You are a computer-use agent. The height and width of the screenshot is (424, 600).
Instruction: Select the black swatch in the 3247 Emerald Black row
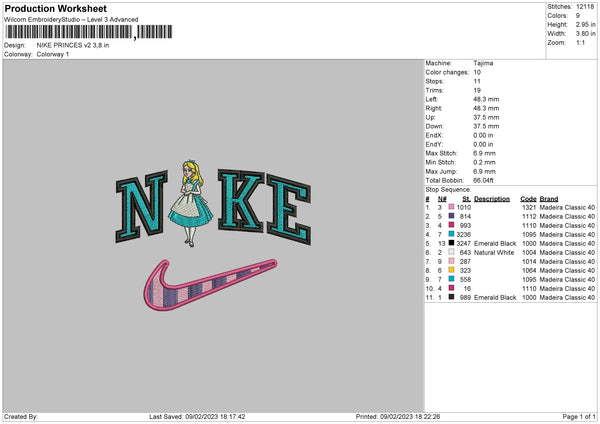[451, 243]
